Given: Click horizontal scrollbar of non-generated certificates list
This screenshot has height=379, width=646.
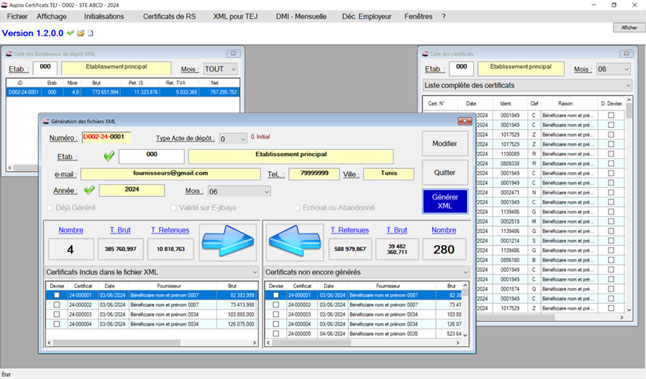Looking at the screenshot, I should click(364, 343).
